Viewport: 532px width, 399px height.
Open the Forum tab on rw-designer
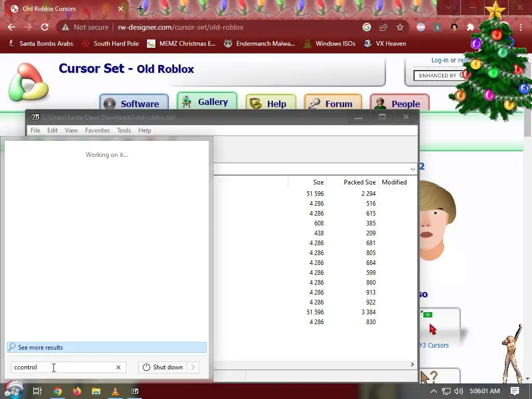(x=333, y=103)
